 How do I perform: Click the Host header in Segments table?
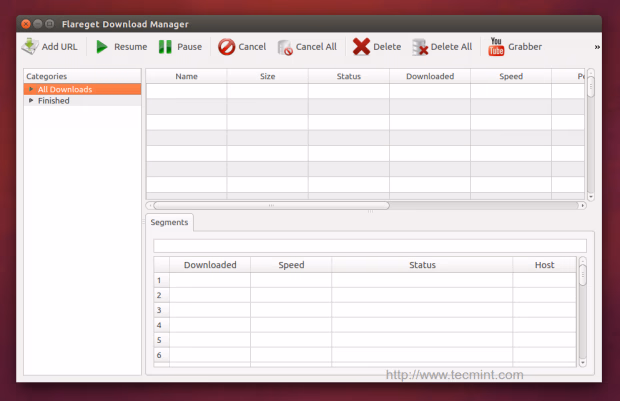tap(544, 265)
